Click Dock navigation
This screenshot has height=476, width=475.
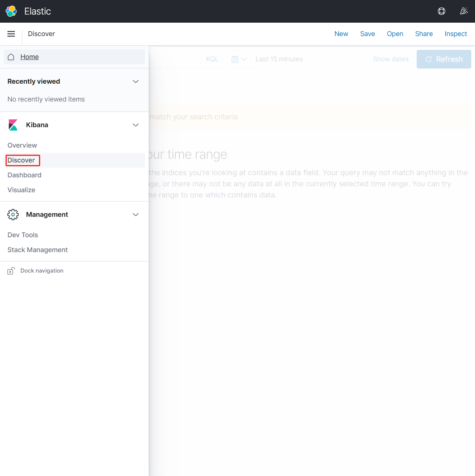point(42,271)
